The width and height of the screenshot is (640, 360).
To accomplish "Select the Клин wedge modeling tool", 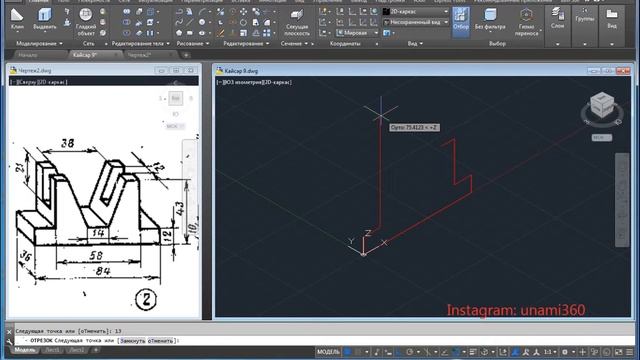I will (x=17, y=19).
